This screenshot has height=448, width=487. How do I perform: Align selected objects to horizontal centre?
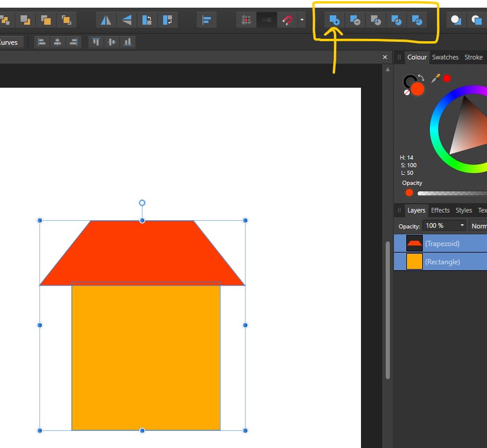click(x=58, y=42)
